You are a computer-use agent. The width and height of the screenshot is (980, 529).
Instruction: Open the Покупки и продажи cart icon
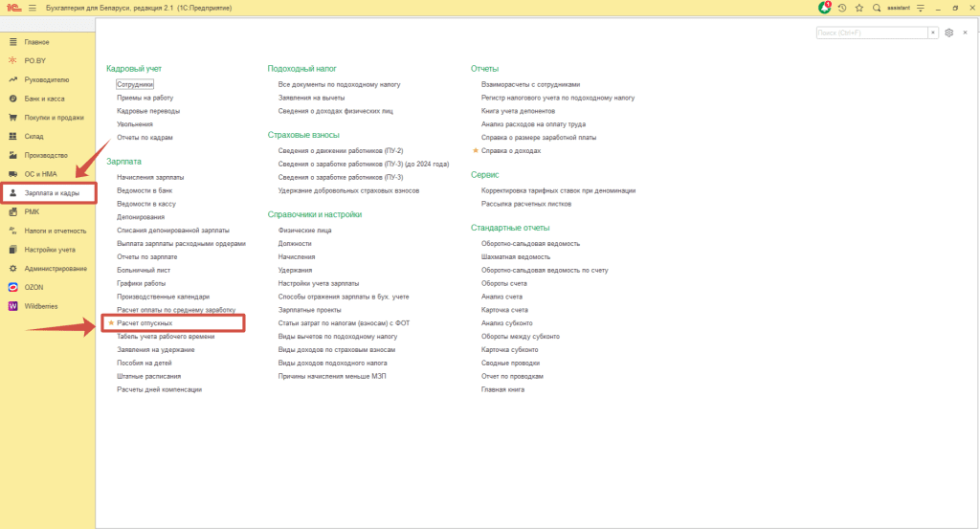point(12,118)
